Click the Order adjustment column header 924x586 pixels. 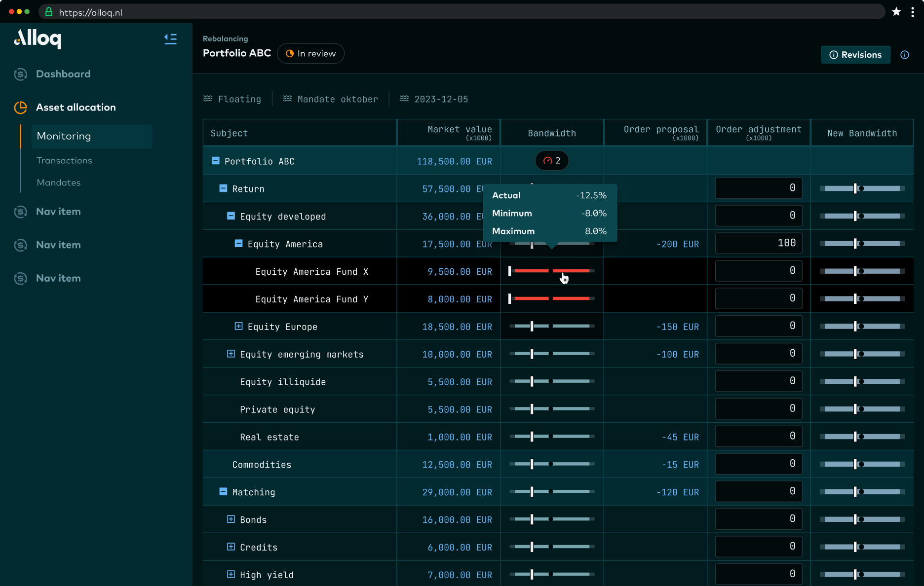click(x=759, y=133)
